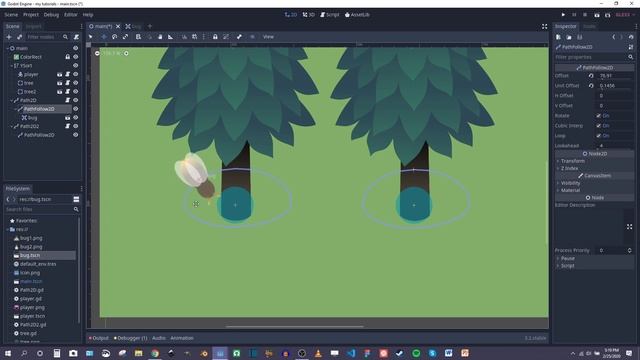This screenshot has width=640, height=360.
Task: Play the project
Action: tap(563, 15)
